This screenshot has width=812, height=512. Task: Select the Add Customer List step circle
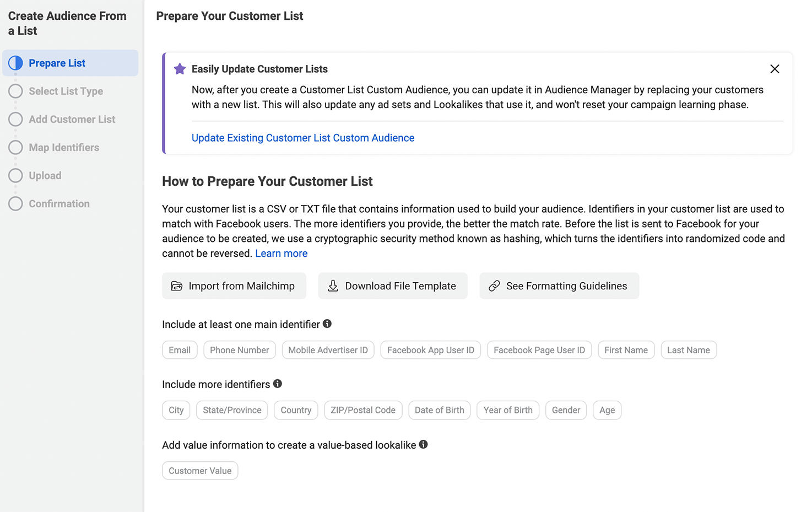point(15,119)
